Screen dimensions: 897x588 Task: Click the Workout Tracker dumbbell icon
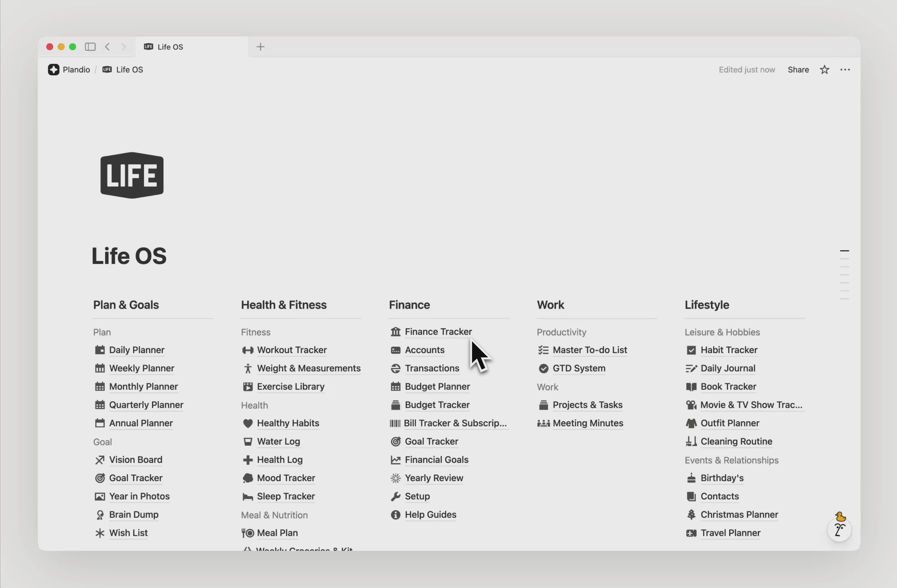pyautogui.click(x=247, y=350)
